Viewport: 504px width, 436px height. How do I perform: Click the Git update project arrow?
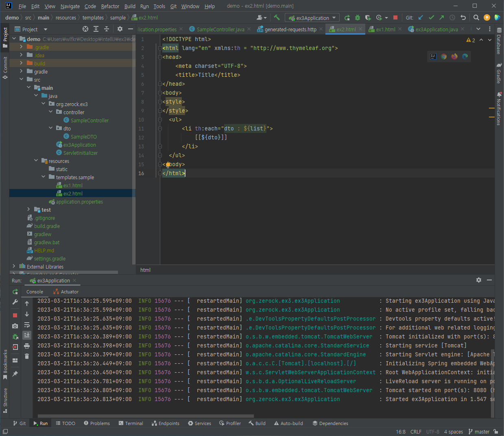pyautogui.click(x=421, y=17)
